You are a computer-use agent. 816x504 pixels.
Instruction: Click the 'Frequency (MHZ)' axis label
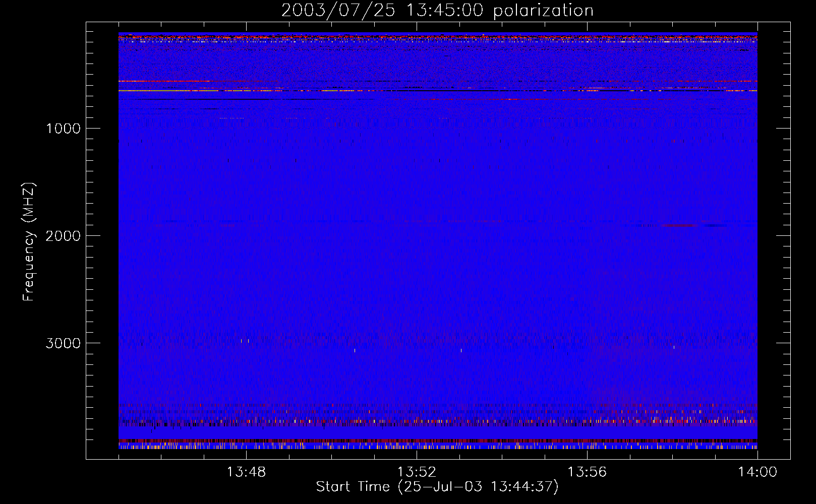pyautogui.click(x=28, y=242)
